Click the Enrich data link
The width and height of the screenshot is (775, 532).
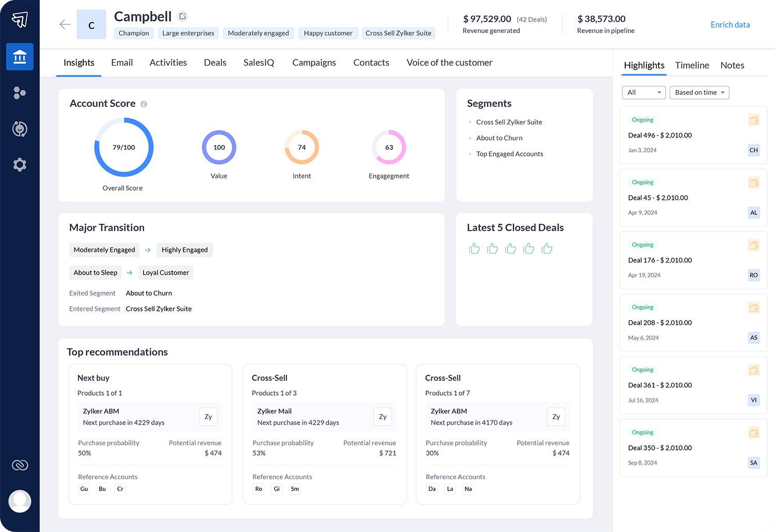(x=730, y=24)
